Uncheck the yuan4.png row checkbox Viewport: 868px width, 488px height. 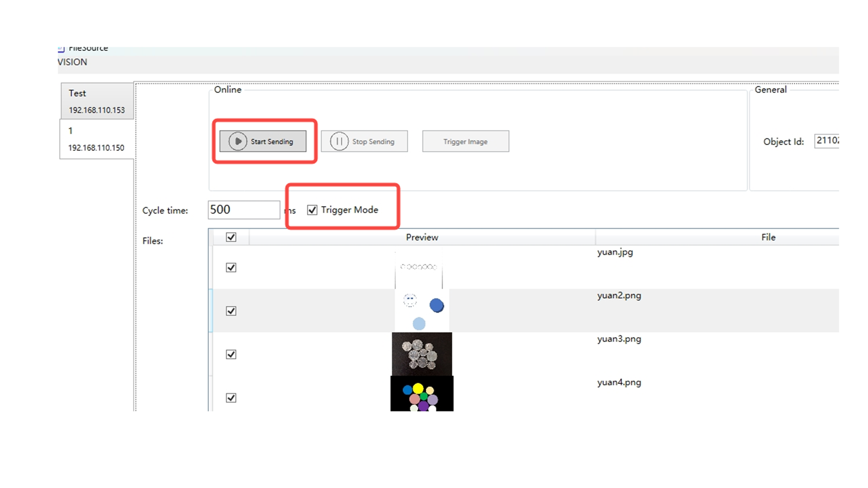coord(231,398)
